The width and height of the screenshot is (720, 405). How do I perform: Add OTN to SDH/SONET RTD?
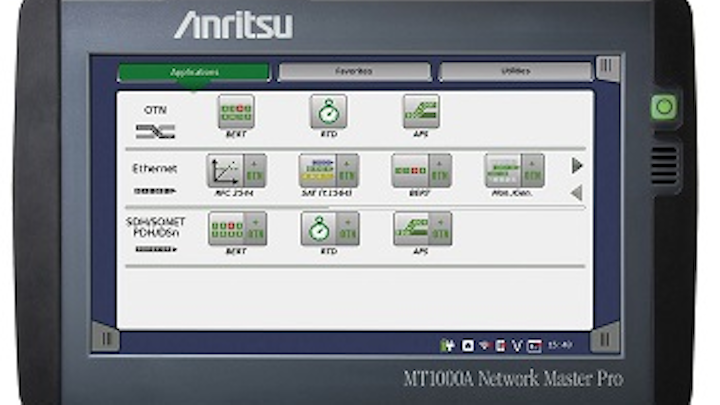pyautogui.click(x=348, y=229)
